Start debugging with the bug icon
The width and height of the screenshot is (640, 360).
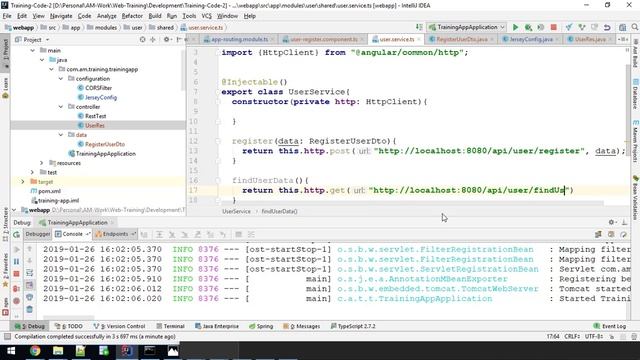(528, 27)
